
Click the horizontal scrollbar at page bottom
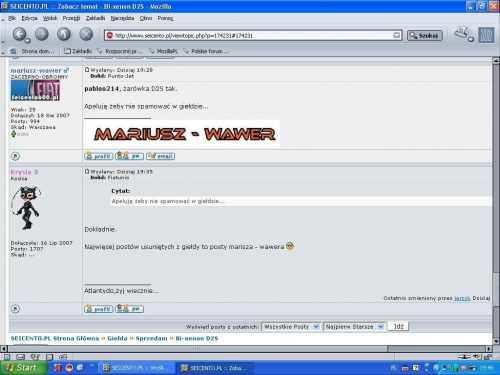pyautogui.click(x=247, y=349)
